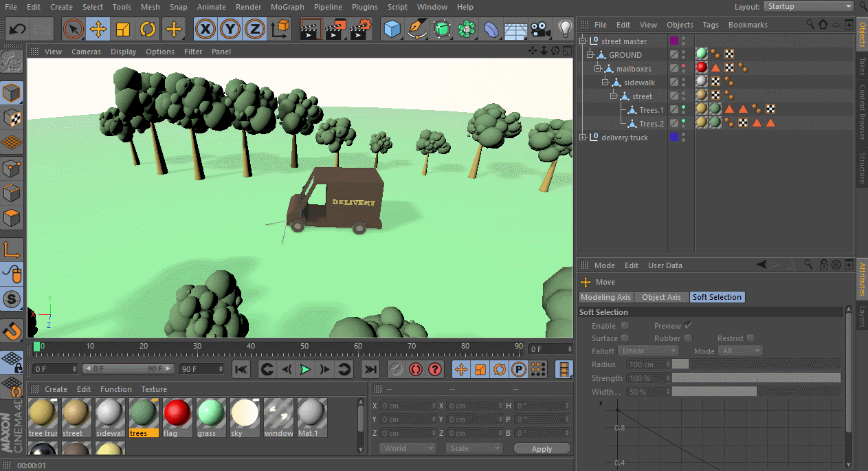This screenshot has height=471, width=868.
Task: Play the animation forward
Action: click(x=306, y=369)
